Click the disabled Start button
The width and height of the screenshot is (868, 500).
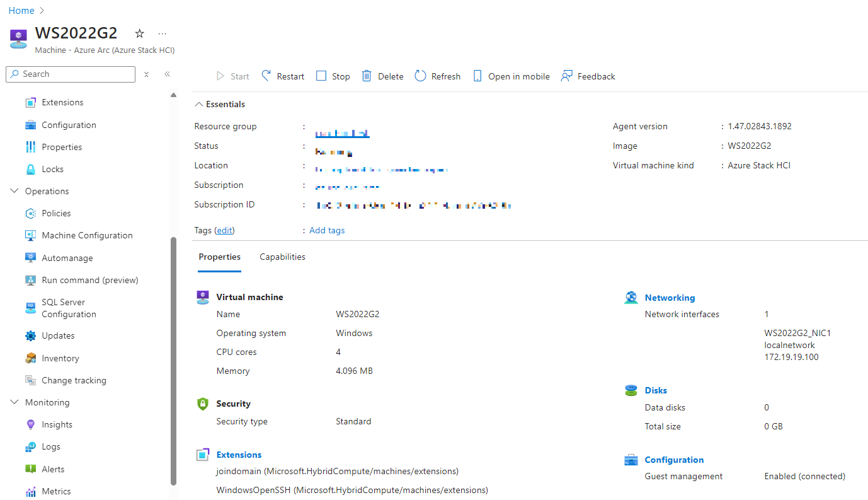pyautogui.click(x=232, y=76)
